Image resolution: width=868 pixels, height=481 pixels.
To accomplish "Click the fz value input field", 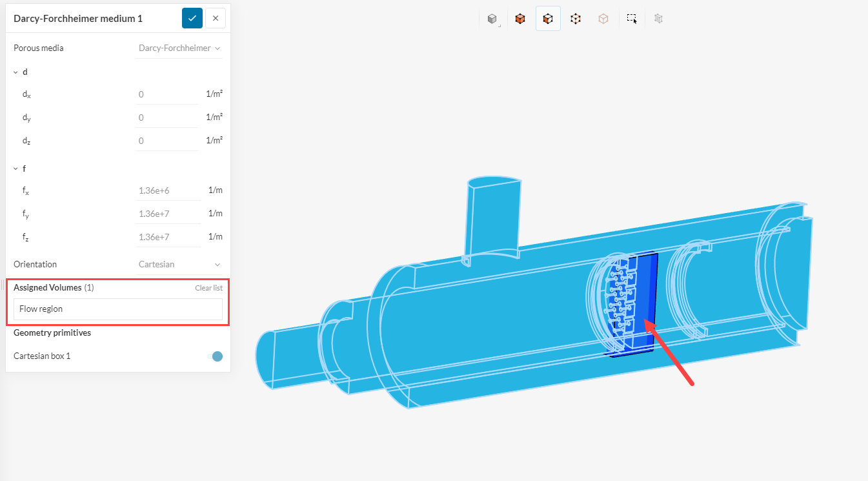I will click(167, 238).
